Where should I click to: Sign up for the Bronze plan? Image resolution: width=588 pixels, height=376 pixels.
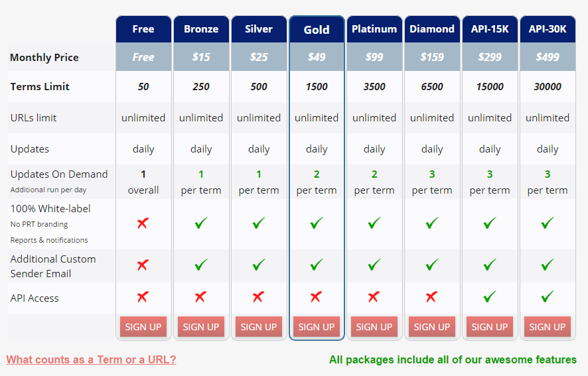pyautogui.click(x=201, y=327)
